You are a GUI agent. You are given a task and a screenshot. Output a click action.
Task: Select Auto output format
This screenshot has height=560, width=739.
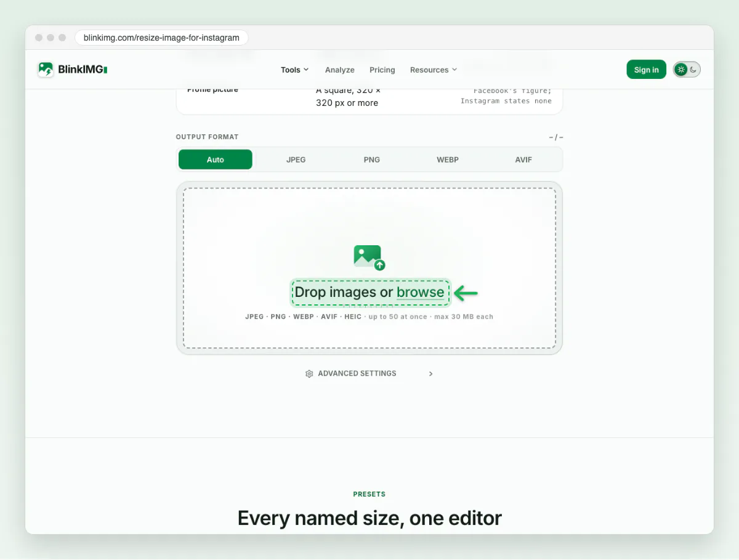point(216,160)
